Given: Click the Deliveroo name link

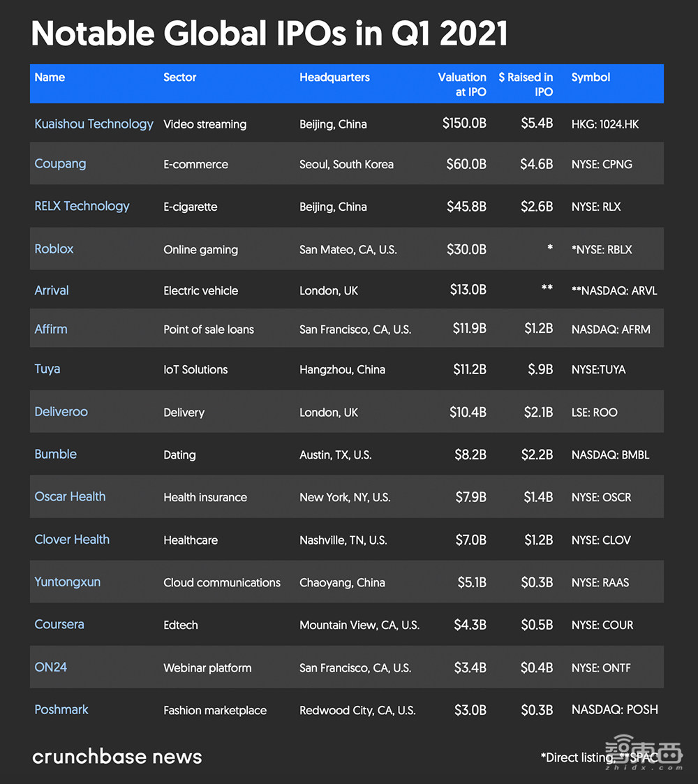Looking at the screenshot, I should click(x=61, y=412).
